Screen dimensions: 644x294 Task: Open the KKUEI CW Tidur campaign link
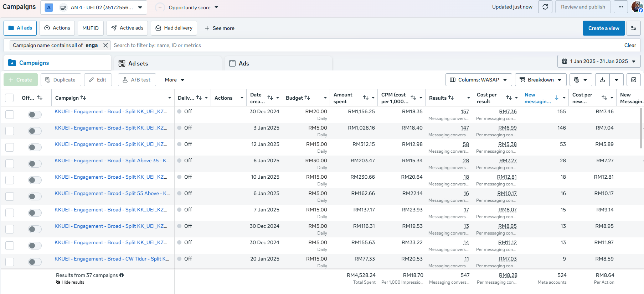click(x=112, y=259)
